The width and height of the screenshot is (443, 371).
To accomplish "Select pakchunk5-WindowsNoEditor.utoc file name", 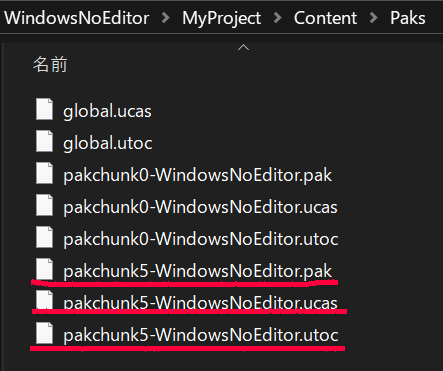I will coord(201,335).
